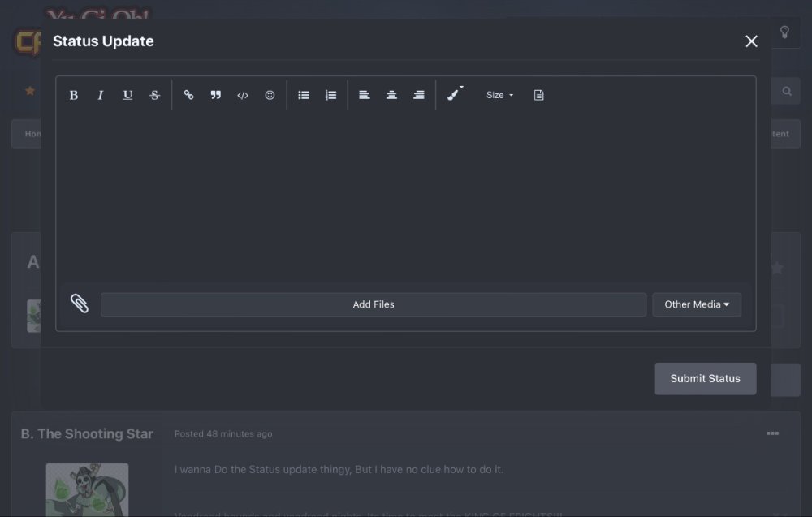812x517 pixels.
Task: Open the emoji picker
Action: pyautogui.click(x=270, y=95)
